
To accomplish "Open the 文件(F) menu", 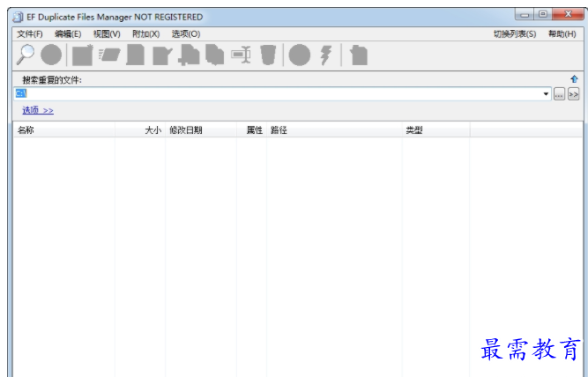I will tap(30, 34).
